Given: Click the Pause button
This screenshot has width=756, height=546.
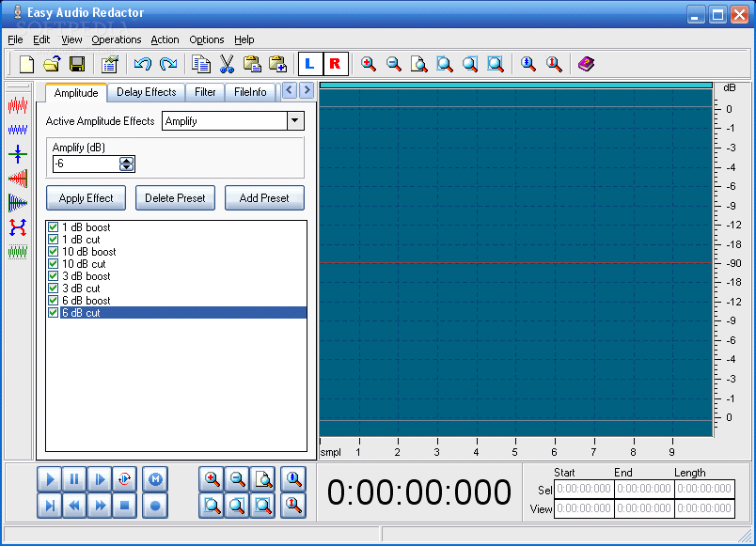Looking at the screenshot, I should (x=74, y=479).
